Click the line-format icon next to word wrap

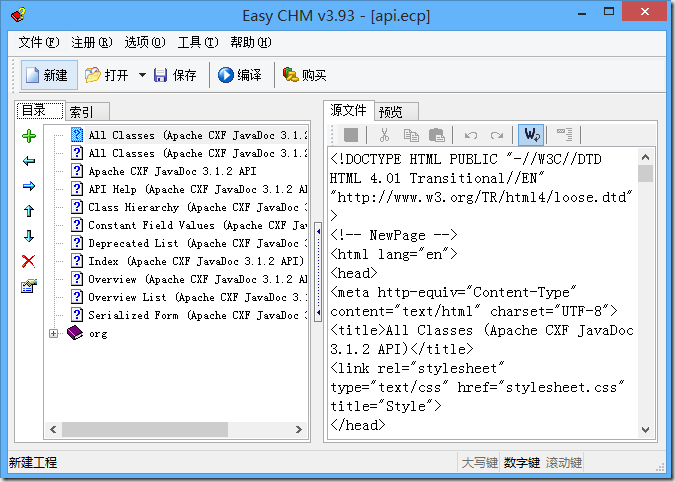coord(564,135)
